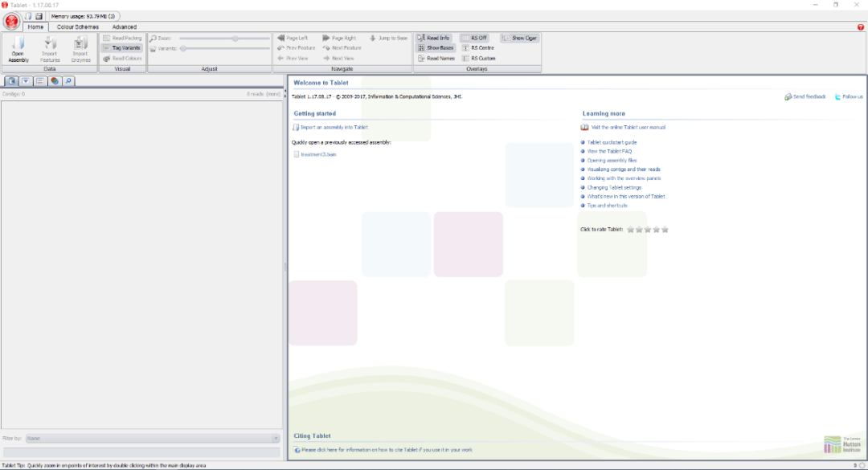Adjust the Variants slider
Image resolution: width=868 pixels, height=470 pixels.
point(225,49)
